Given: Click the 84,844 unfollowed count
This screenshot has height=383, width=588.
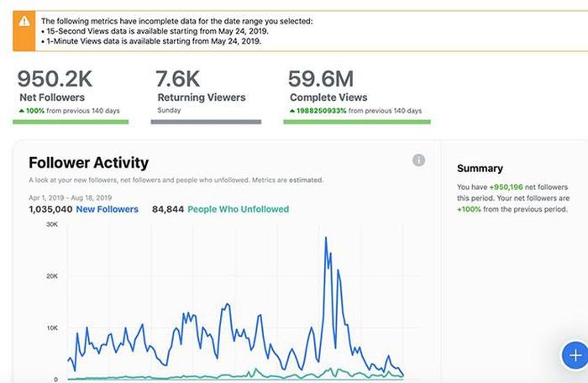Looking at the screenshot, I should 168,209.
